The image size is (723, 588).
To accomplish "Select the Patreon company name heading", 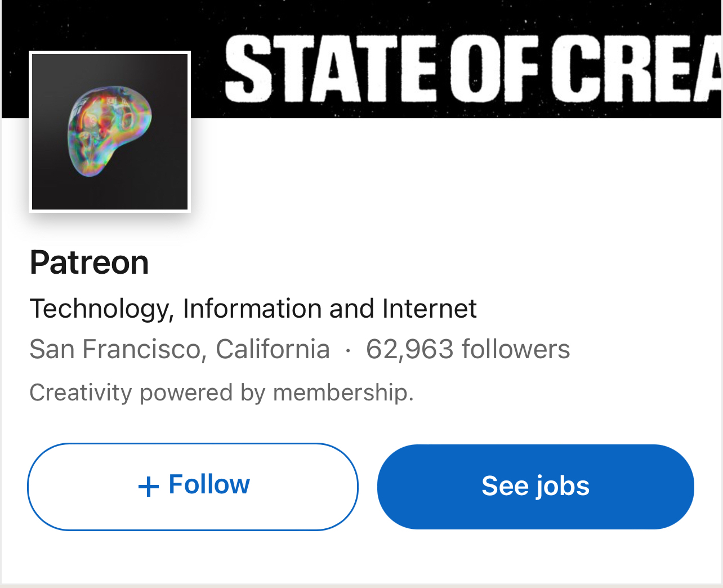I will tap(89, 262).
